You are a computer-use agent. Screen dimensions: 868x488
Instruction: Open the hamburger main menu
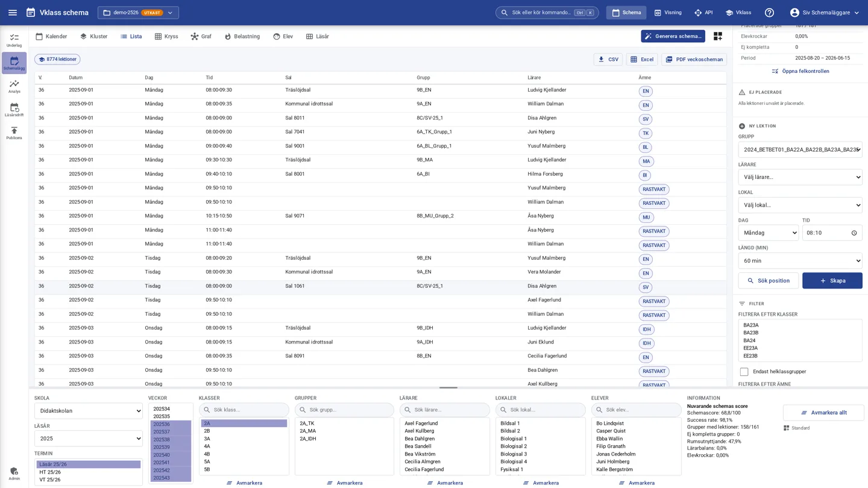pos(13,13)
